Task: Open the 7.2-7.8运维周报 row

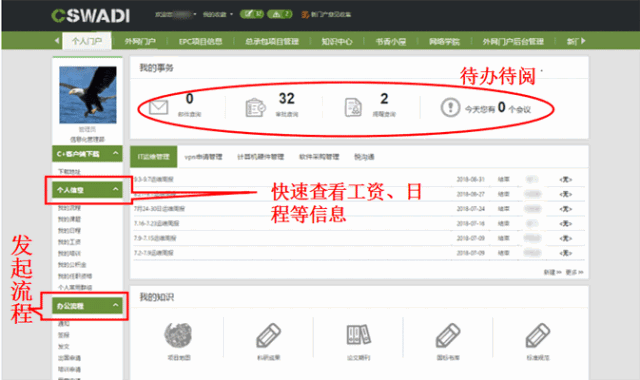Action: point(359,253)
